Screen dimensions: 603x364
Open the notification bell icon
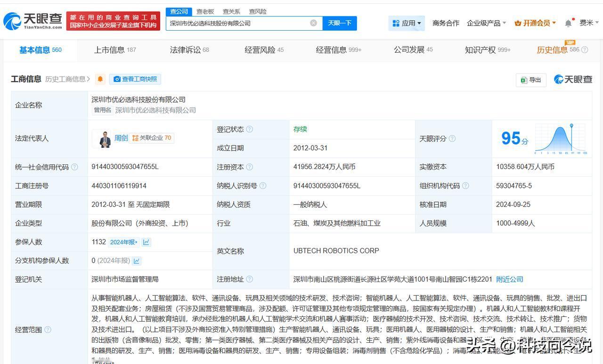pos(569,23)
